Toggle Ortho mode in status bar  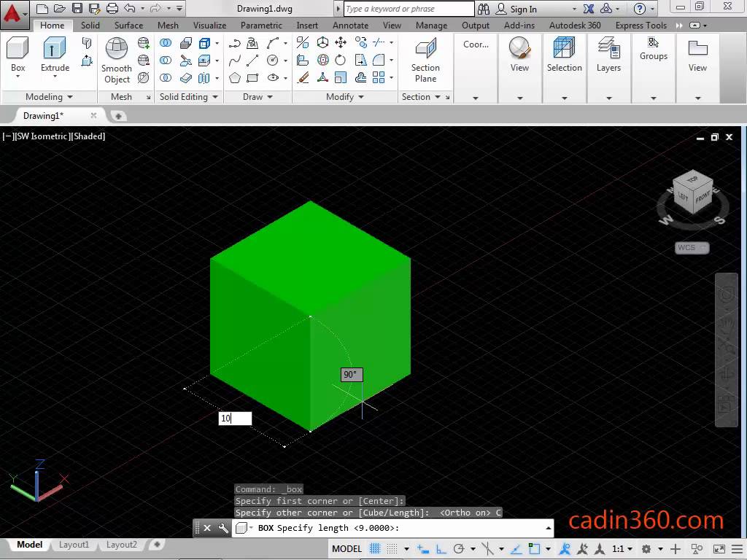pyautogui.click(x=440, y=548)
